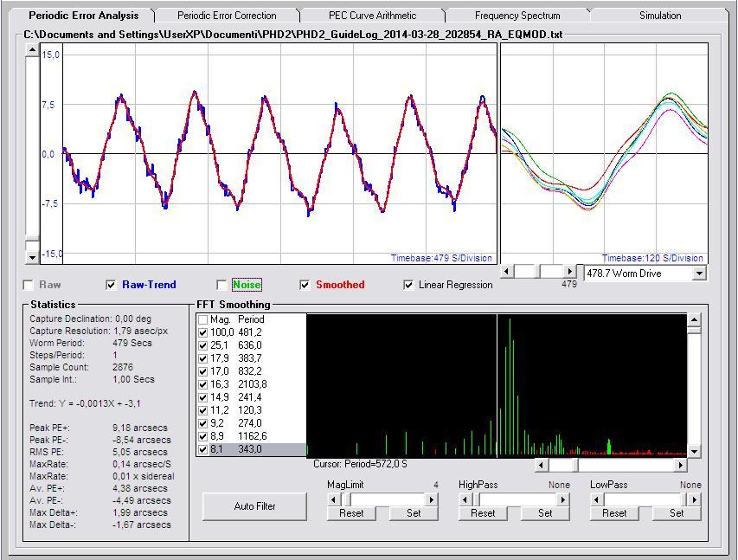Toggle the Smoothed checkbox

pos(305,285)
